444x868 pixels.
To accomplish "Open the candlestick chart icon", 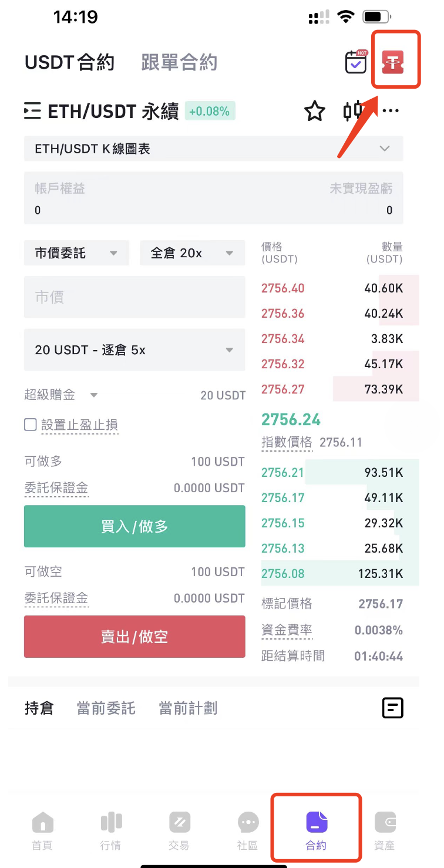I will tap(354, 111).
